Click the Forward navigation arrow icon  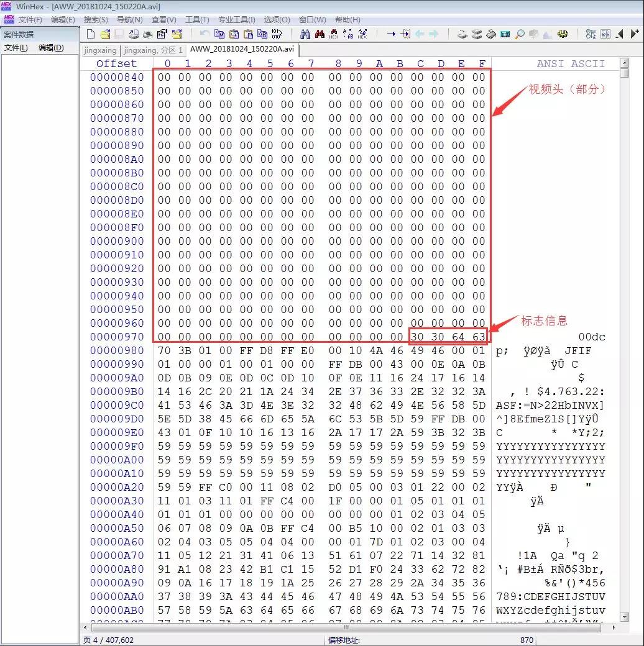[x=434, y=34]
